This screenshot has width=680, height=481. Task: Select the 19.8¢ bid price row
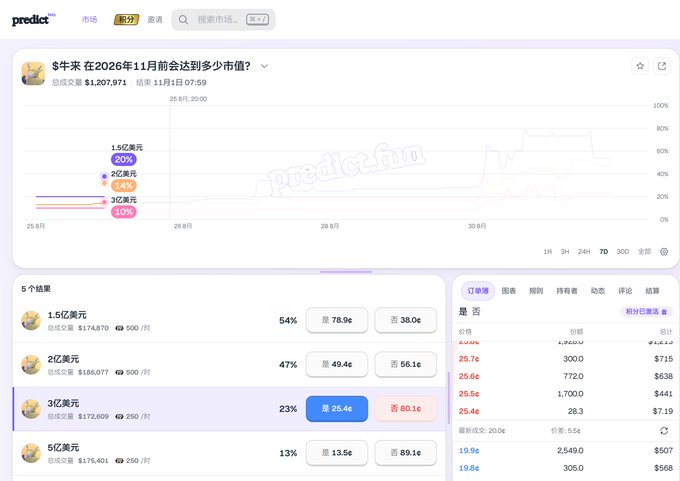[566, 468]
